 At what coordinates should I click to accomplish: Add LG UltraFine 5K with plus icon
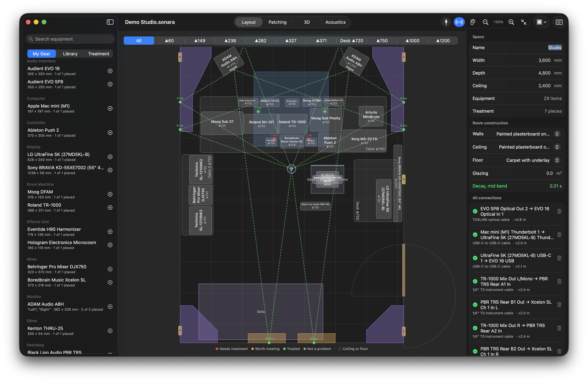[x=110, y=157]
